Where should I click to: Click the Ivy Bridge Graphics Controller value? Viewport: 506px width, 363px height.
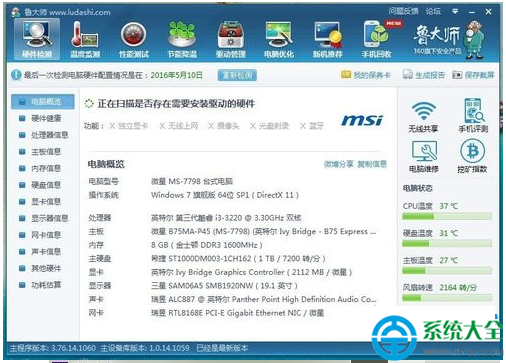coord(252,272)
